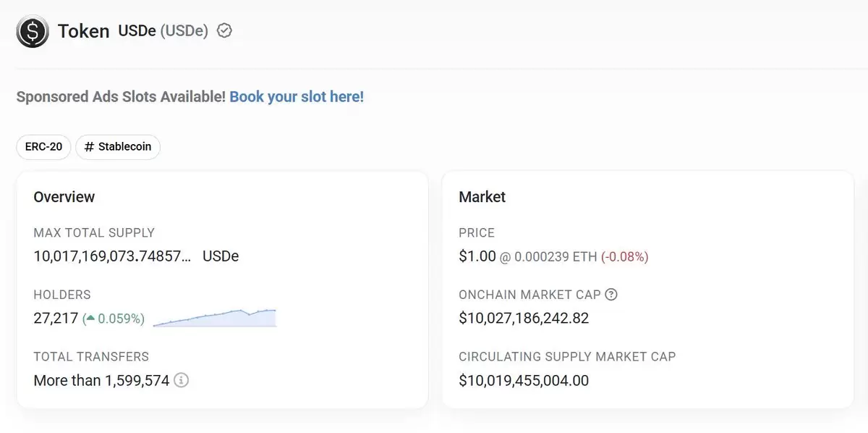The width and height of the screenshot is (868, 433).
Task: Click the hashtag icon in Stablecoin tag
Action: tap(89, 147)
